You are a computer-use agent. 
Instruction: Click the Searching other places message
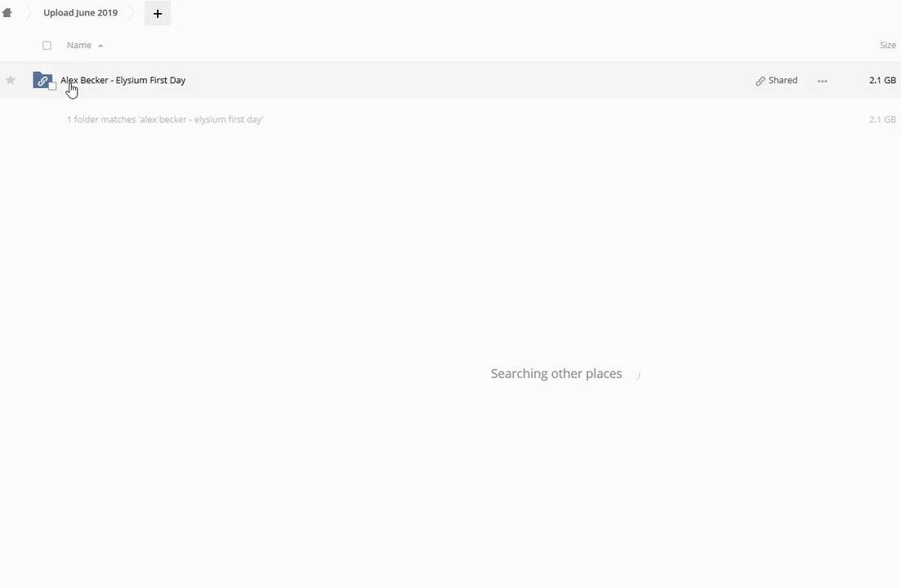pos(556,374)
